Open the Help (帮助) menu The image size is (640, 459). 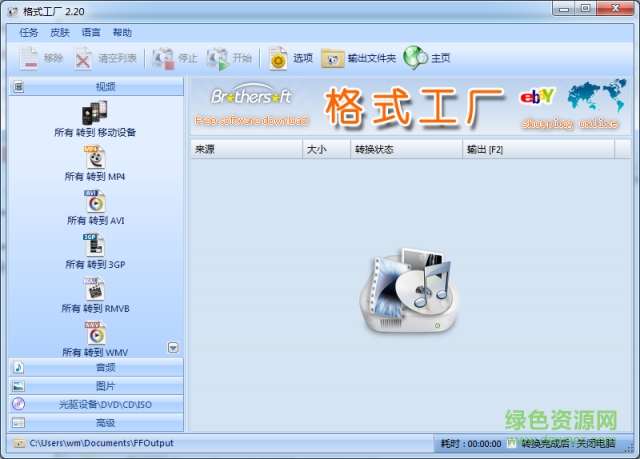[122, 33]
